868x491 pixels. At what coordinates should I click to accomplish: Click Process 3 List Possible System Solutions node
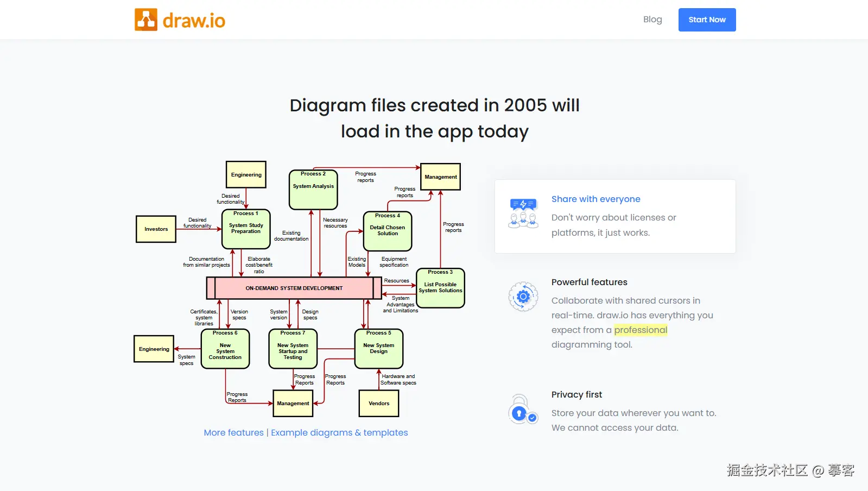440,288
